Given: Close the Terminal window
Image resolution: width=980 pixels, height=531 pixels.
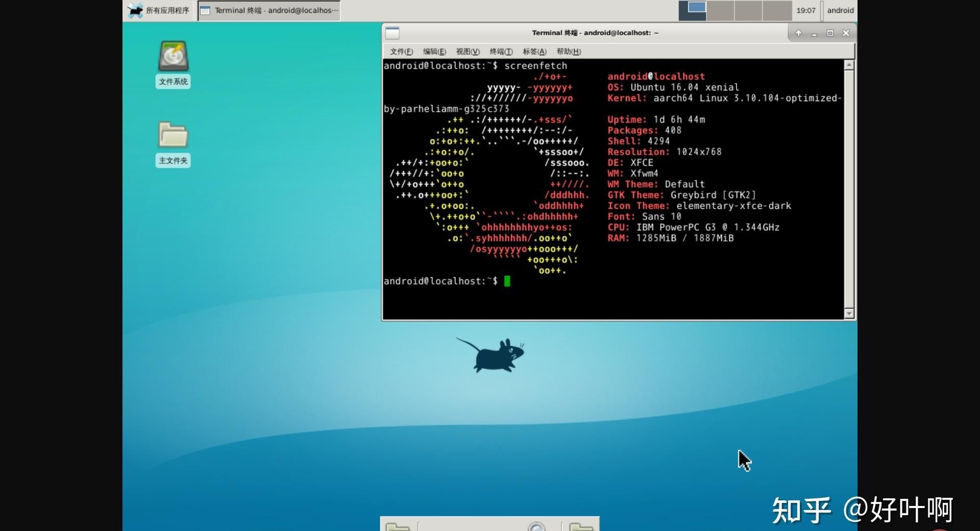Looking at the screenshot, I should (x=846, y=33).
